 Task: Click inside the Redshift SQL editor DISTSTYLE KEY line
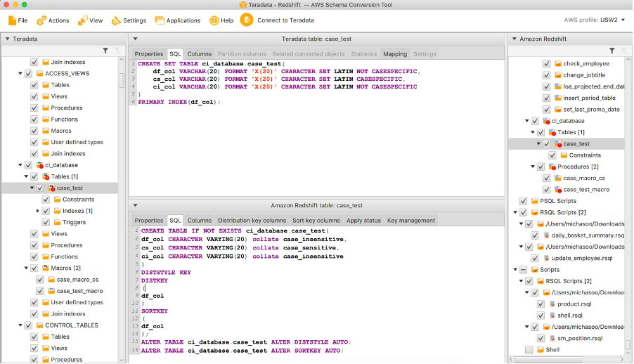[166, 273]
